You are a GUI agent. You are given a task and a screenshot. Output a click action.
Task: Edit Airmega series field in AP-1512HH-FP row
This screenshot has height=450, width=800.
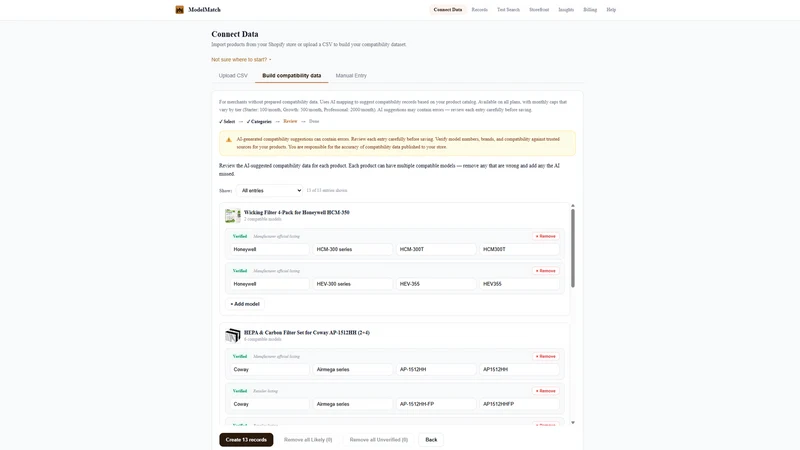353,404
